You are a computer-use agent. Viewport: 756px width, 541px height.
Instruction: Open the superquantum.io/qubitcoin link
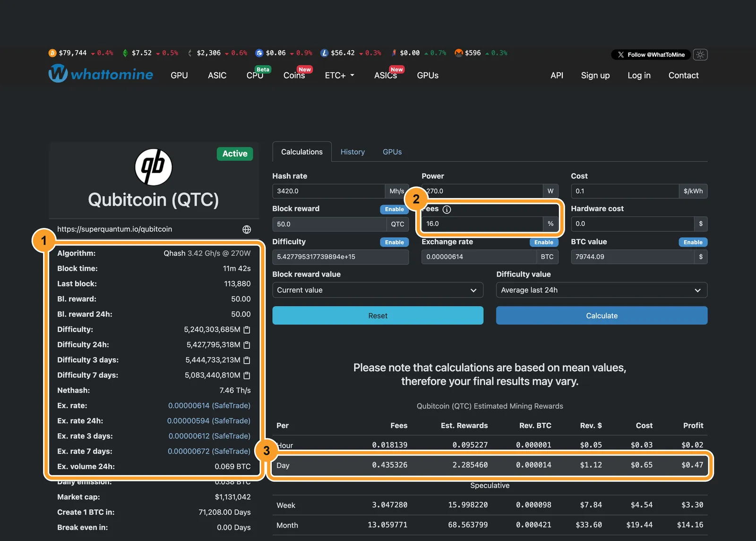click(x=114, y=229)
